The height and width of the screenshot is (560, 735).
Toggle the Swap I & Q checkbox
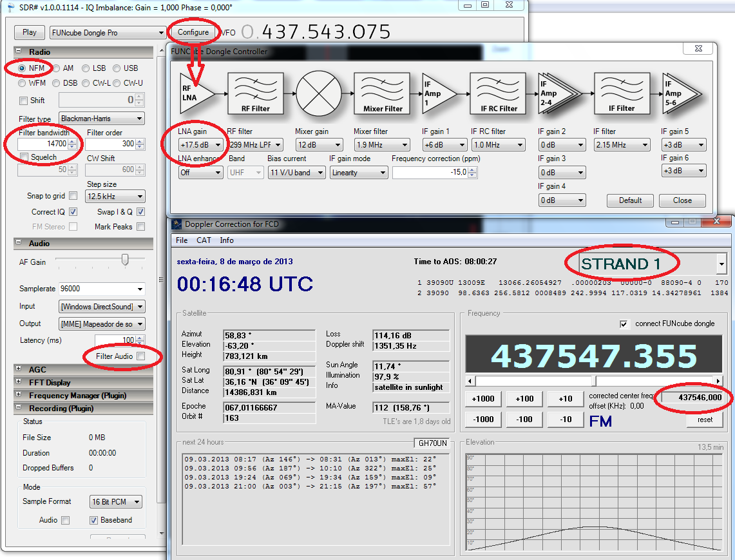(x=140, y=212)
